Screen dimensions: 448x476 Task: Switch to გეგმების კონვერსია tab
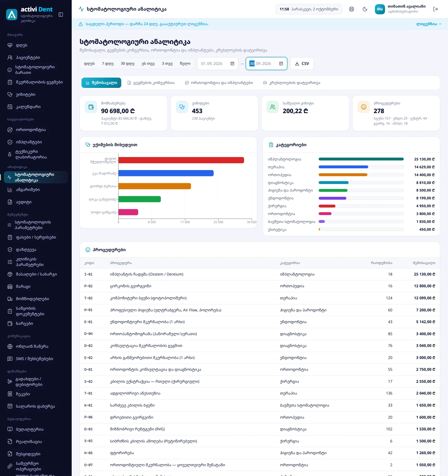tap(151, 83)
